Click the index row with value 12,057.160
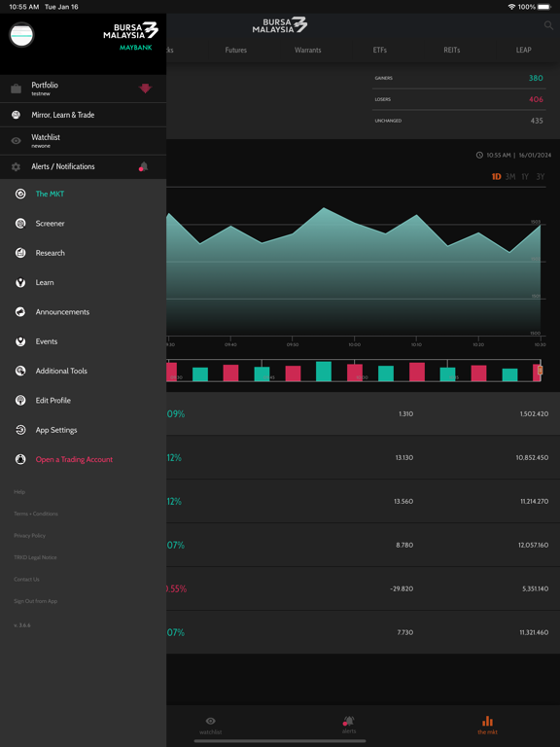 click(x=364, y=545)
